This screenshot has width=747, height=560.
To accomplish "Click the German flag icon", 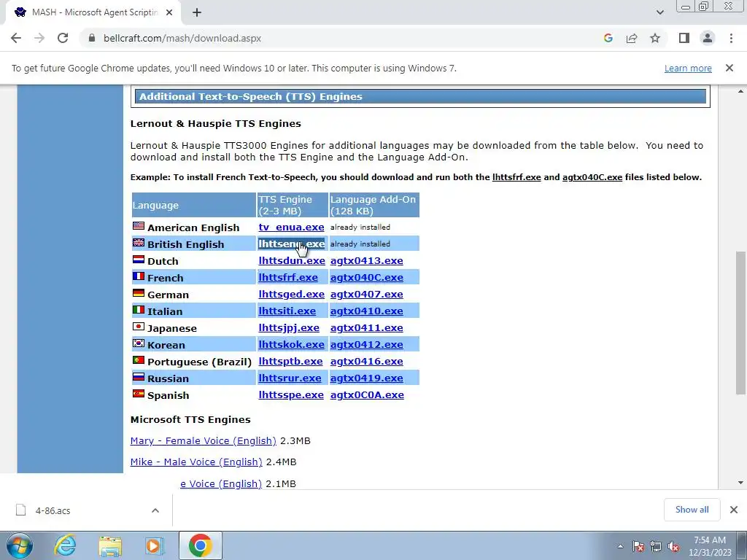I will [138, 293].
